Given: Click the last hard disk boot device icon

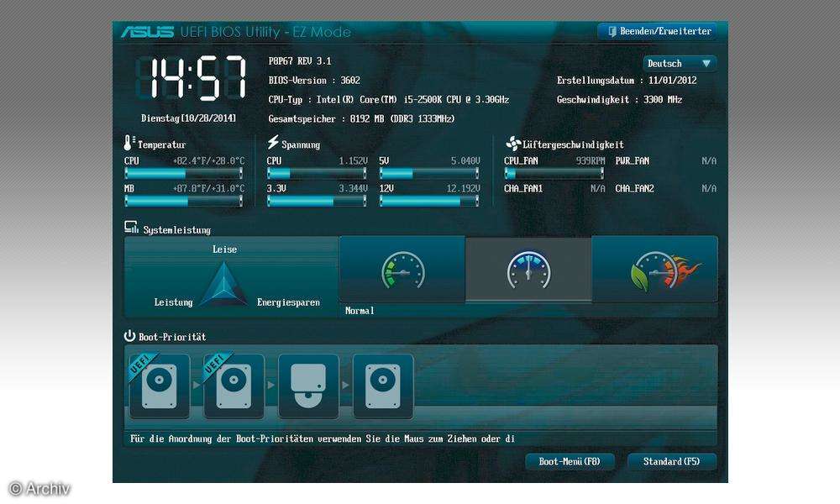Looking at the screenshot, I should click(x=383, y=386).
